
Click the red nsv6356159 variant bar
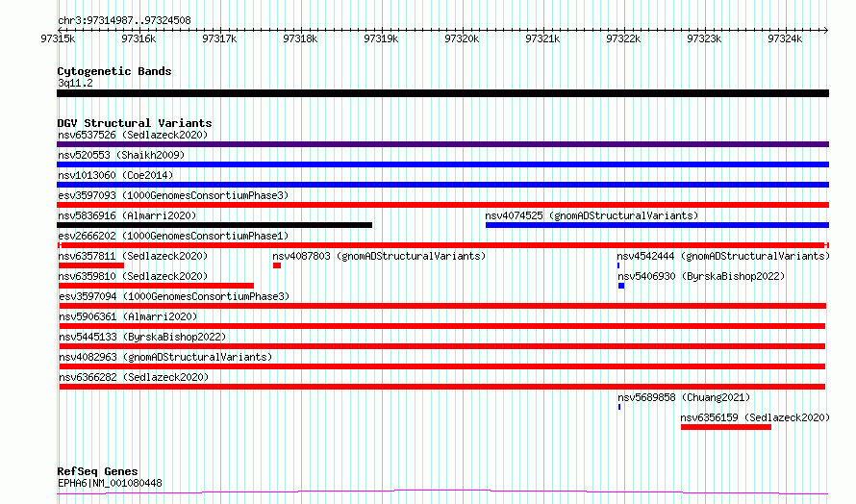click(726, 427)
